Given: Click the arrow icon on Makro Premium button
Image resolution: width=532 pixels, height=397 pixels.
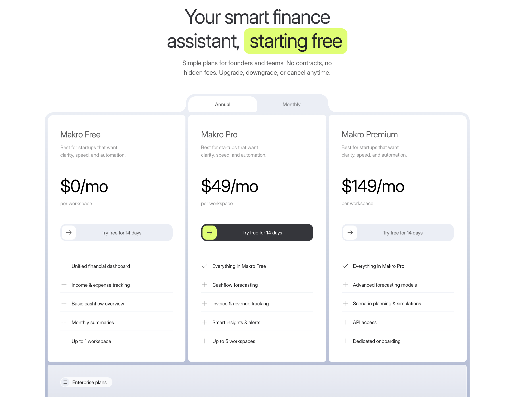Looking at the screenshot, I should (350, 232).
